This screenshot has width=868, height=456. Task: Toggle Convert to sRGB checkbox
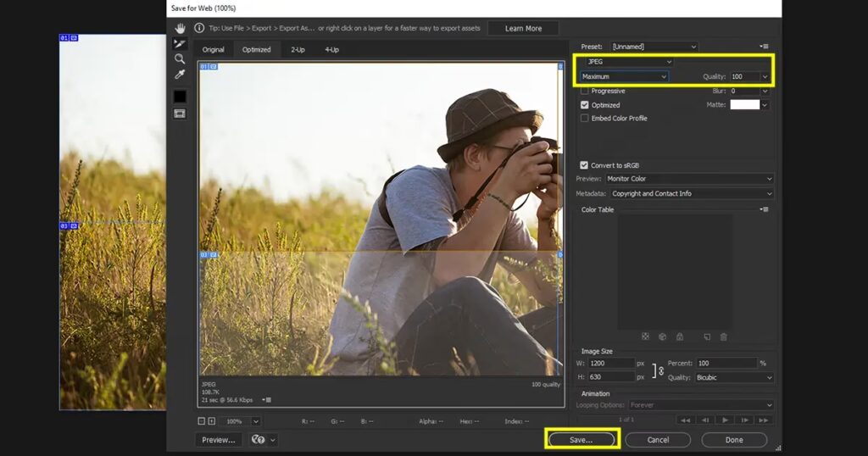pyautogui.click(x=585, y=165)
